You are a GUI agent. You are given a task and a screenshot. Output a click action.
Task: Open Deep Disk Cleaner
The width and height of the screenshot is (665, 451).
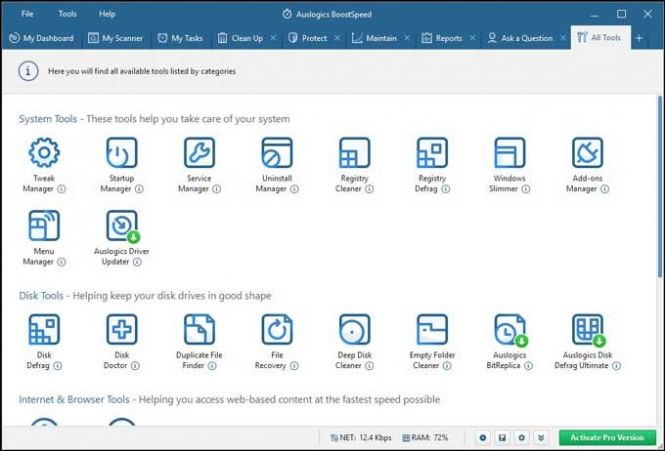[355, 329]
